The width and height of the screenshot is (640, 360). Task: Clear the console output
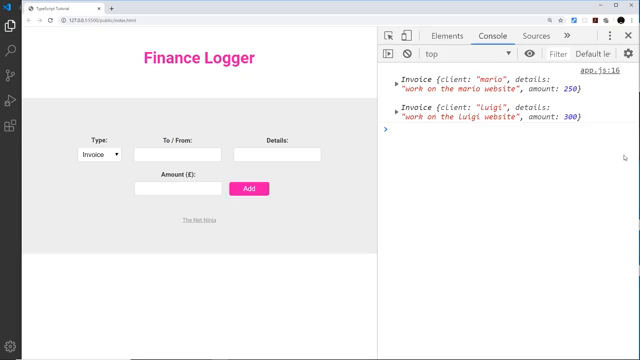[407, 54]
